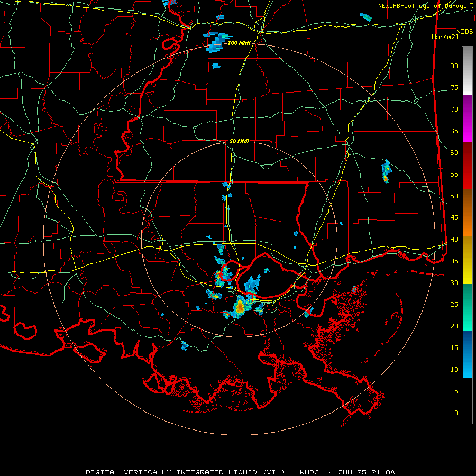Screen dimensions: 476x476
Task: Click the NIDS label
Action: 465,32
